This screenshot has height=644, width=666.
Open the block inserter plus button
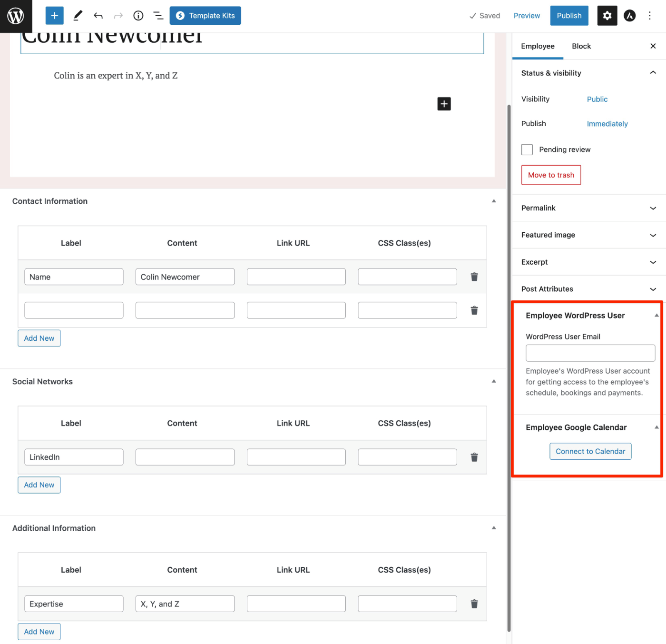pyautogui.click(x=54, y=16)
